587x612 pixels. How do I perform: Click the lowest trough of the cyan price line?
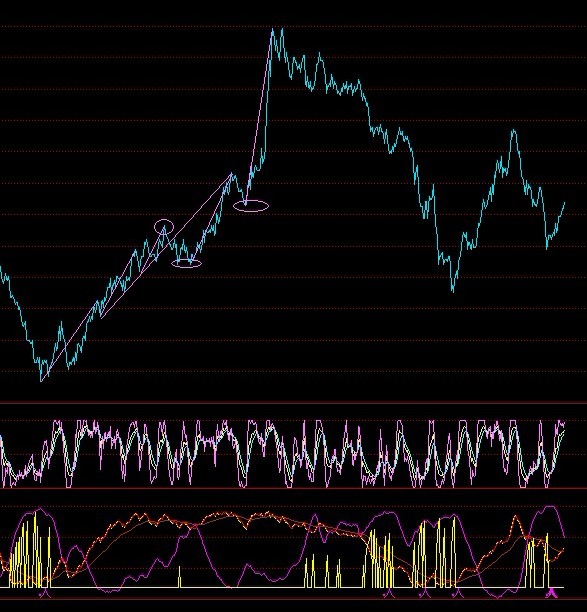tap(41, 379)
